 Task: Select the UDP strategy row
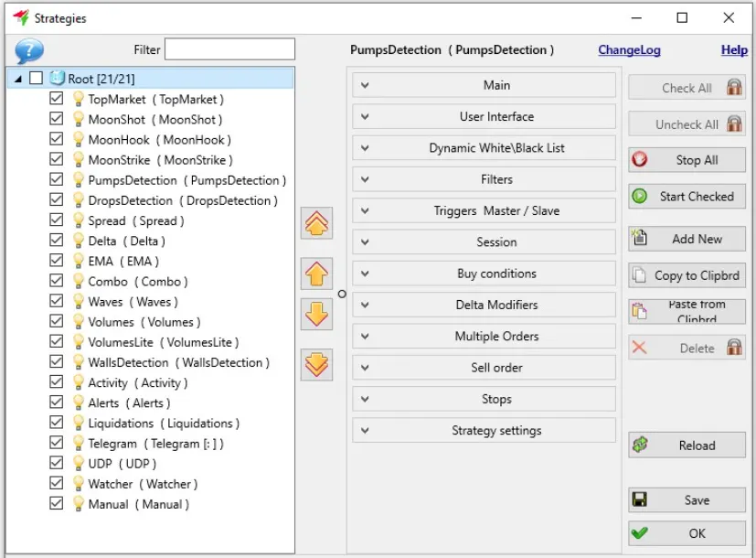point(122,464)
